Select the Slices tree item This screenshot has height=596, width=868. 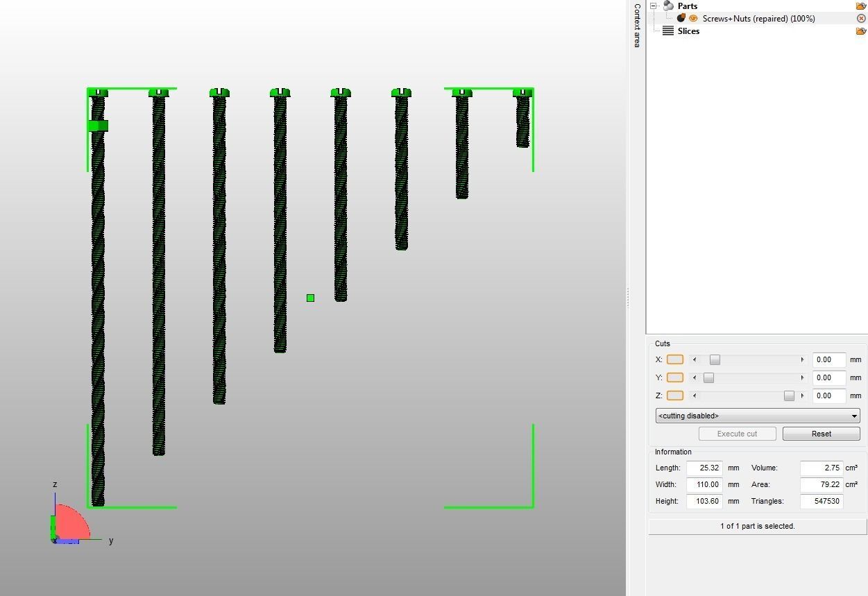coord(688,31)
